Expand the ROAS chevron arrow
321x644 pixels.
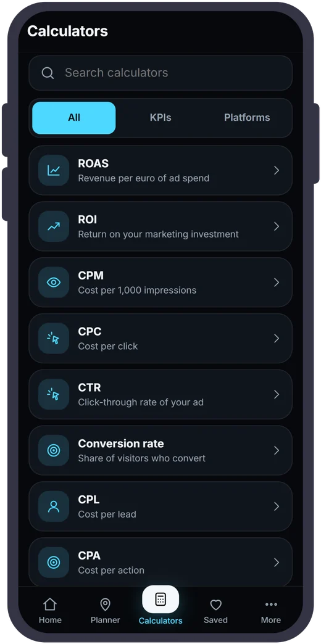pos(277,170)
